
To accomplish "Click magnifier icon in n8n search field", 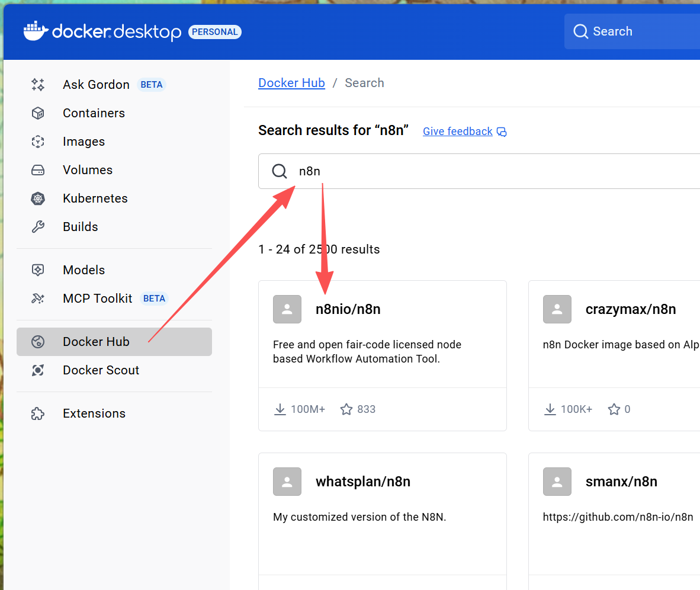I will 280,171.
